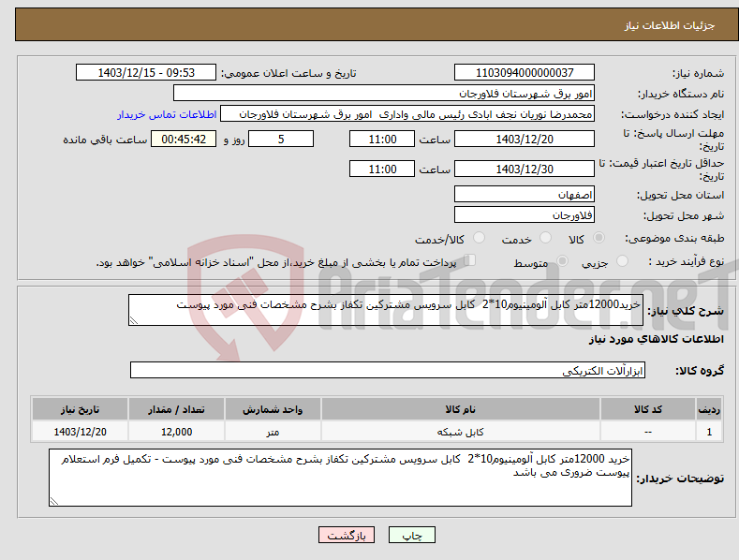Click the طبقه بندی موضوعی label
739x560 pixels.
[674, 239]
